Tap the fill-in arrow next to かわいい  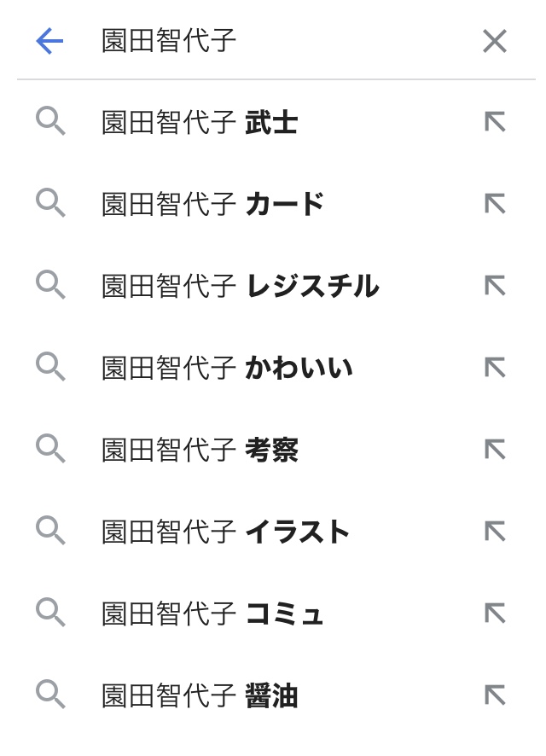coord(495,369)
